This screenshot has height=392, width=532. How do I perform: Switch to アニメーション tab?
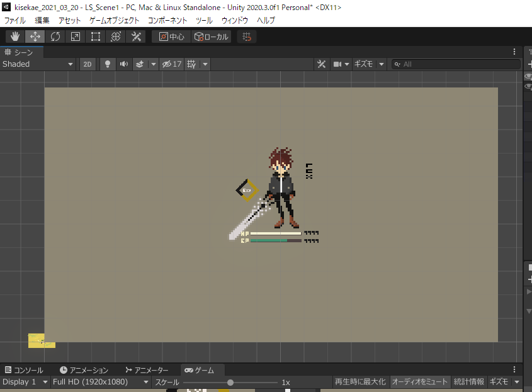tap(84, 370)
